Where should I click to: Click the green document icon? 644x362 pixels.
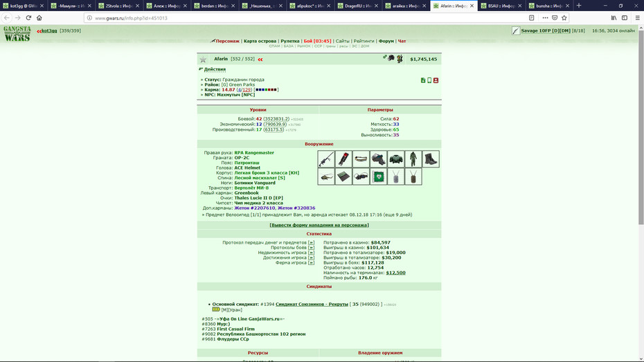coord(423,80)
